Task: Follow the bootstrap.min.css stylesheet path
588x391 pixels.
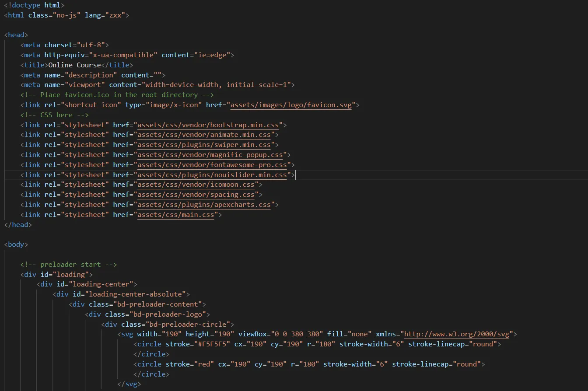Action: tap(208, 125)
